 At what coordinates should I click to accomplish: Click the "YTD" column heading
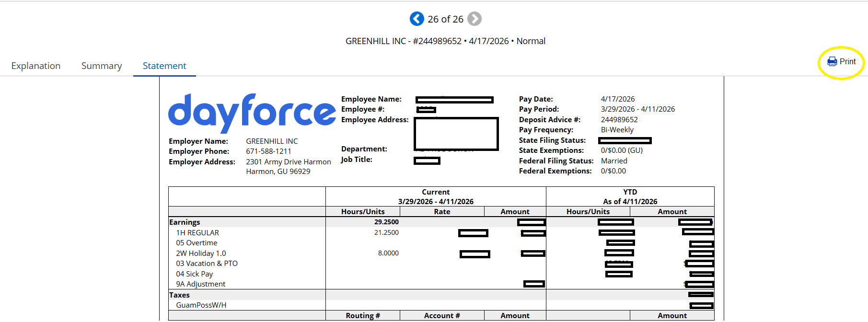click(x=630, y=192)
